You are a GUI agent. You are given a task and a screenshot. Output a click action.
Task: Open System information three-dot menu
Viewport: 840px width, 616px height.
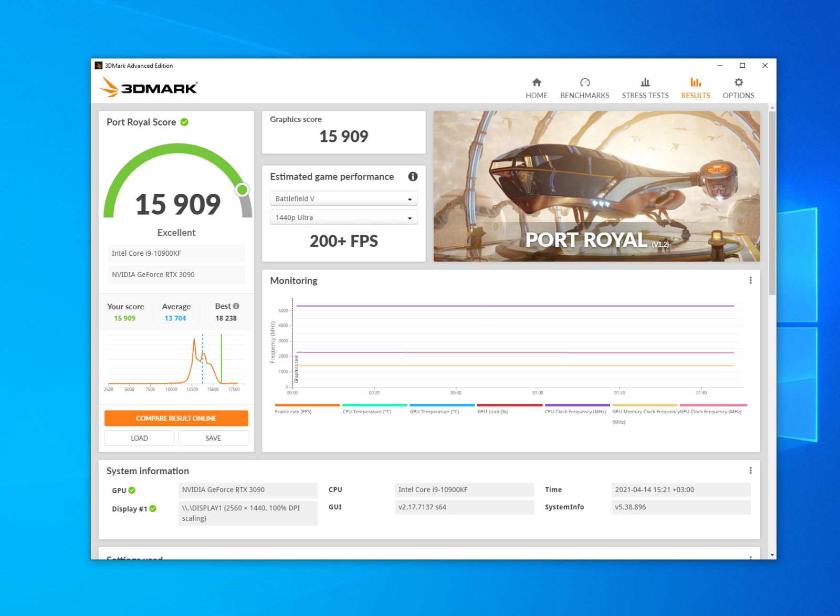pyautogui.click(x=750, y=471)
